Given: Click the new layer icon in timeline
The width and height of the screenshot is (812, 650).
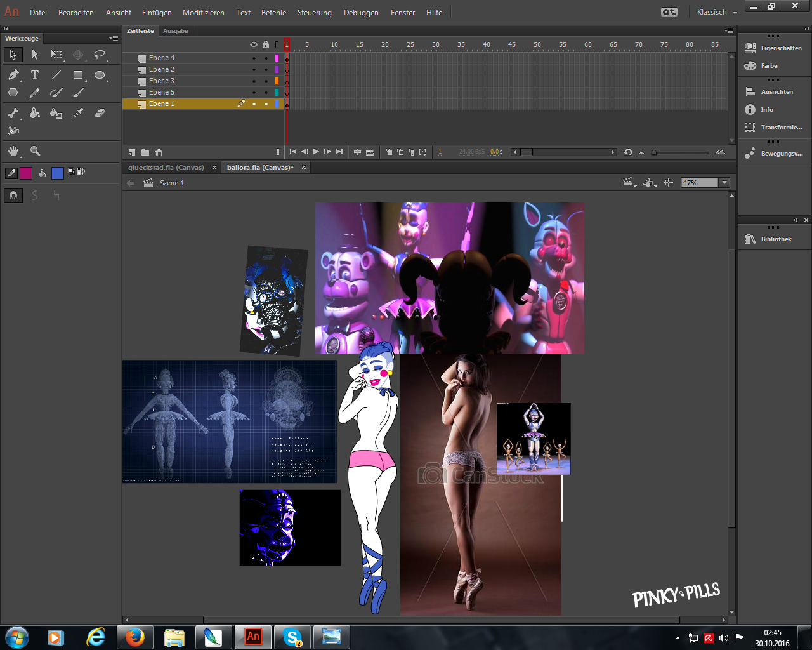Looking at the screenshot, I should tap(132, 152).
